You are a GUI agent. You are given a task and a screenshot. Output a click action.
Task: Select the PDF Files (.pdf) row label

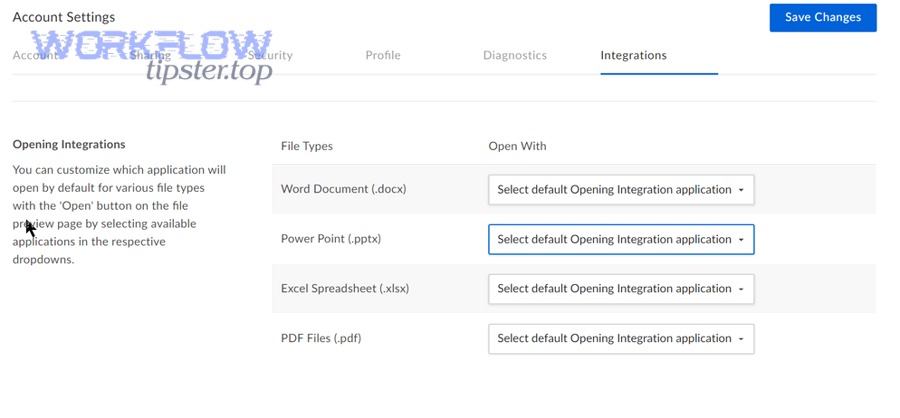click(321, 338)
